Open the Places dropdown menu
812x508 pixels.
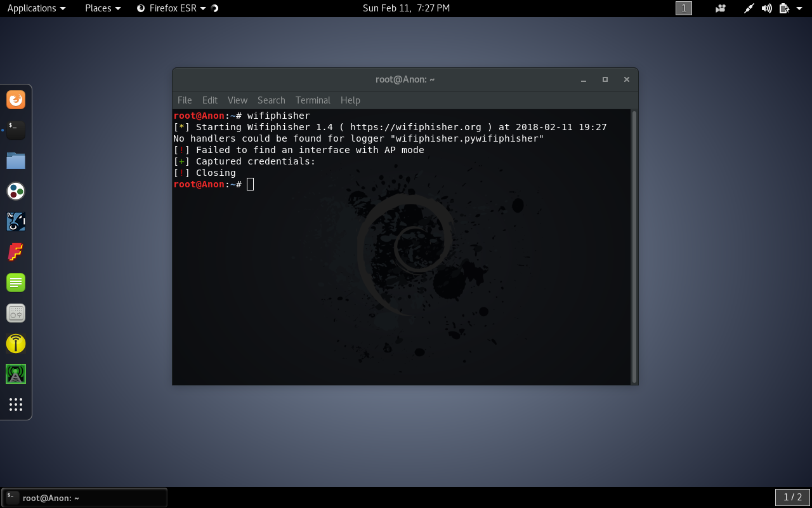(x=102, y=8)
